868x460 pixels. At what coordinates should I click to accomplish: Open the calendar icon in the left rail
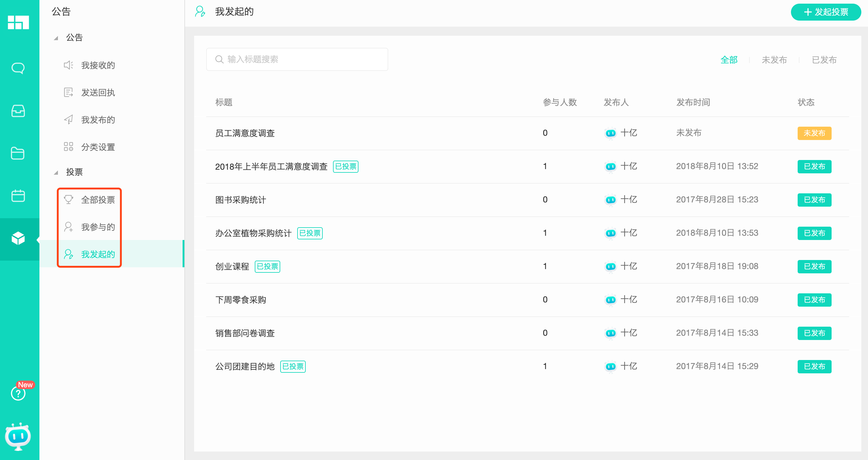pos(18,196)
